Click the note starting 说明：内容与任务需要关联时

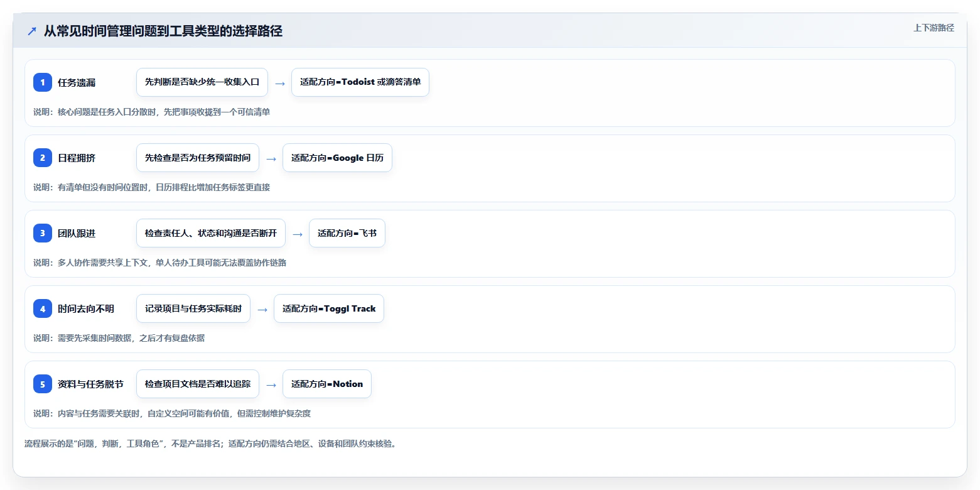[x=172, y=413]
